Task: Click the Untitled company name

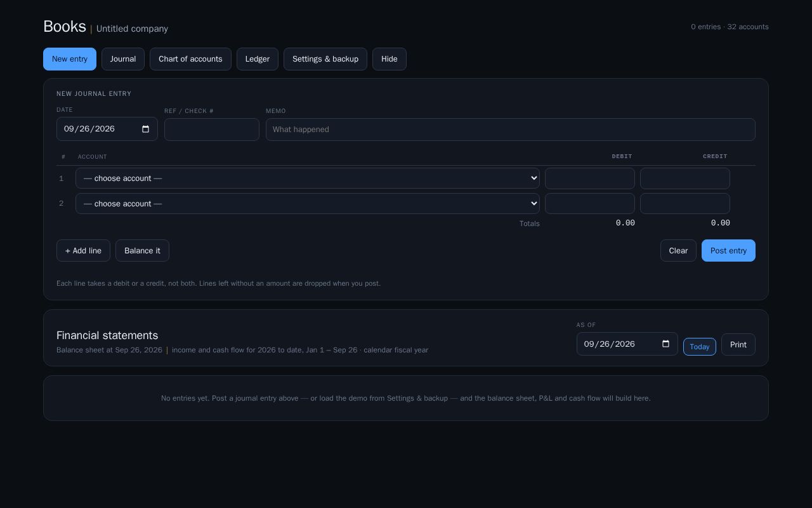Action: (132, 29)
